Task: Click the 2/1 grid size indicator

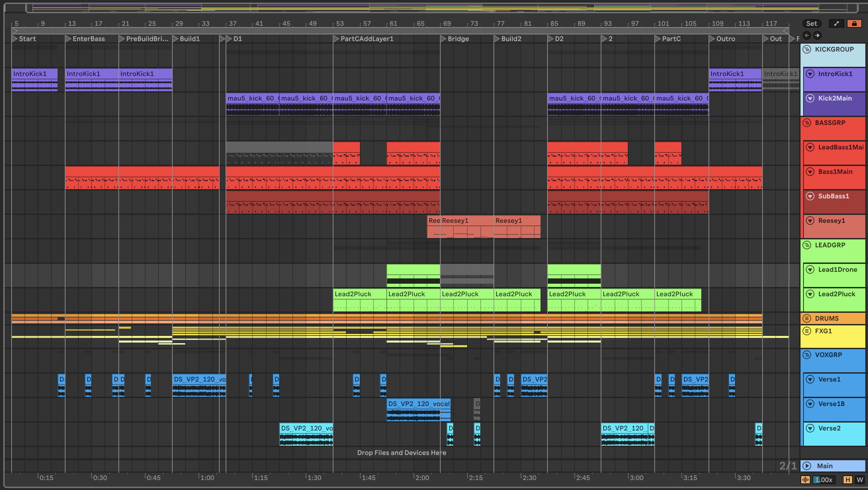Action: [788, 466]
